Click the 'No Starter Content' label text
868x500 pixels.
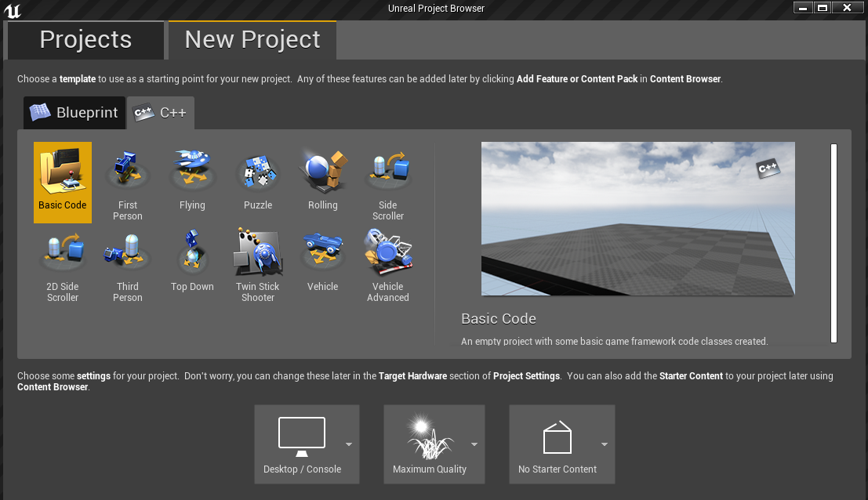[x=557, y=469]
